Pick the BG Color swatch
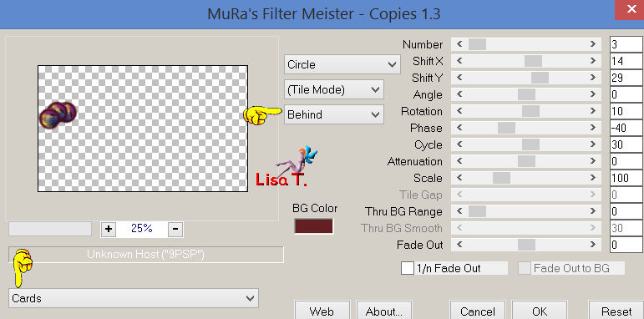The width and height of the screenshot is (644, 319). tap(313, 226)
